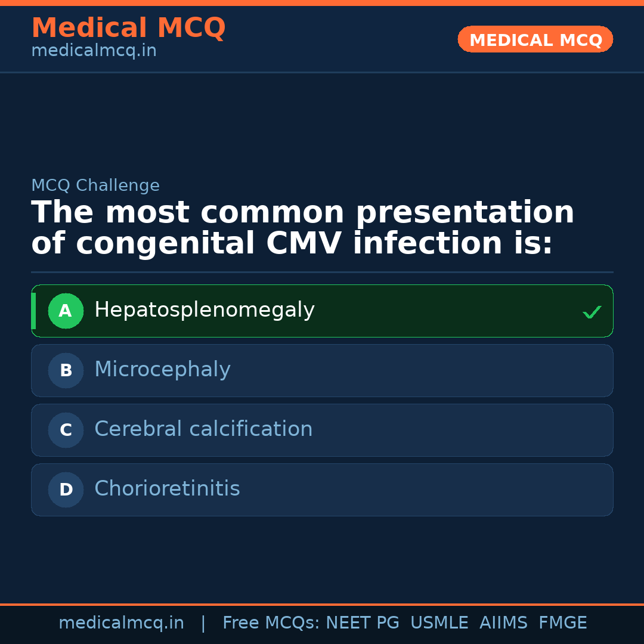
Task: Select the C letter circle
Action: click(x=66, y=430)
